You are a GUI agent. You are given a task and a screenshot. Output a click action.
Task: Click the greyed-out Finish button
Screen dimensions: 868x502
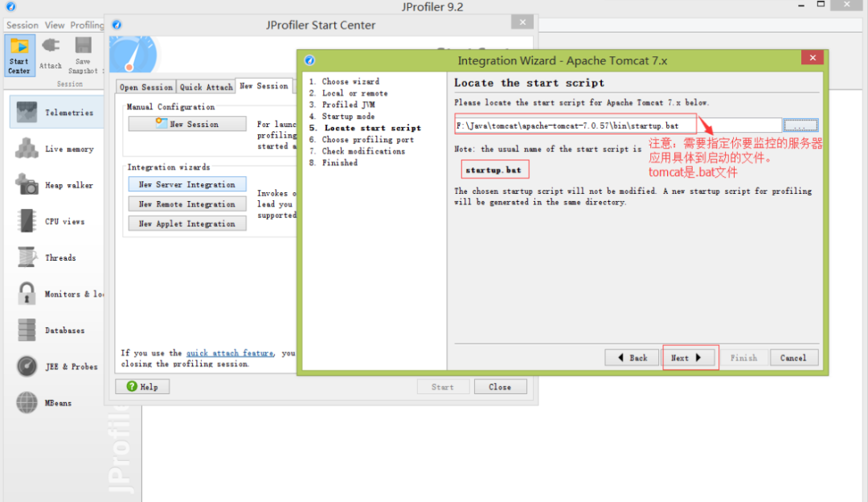743,358
